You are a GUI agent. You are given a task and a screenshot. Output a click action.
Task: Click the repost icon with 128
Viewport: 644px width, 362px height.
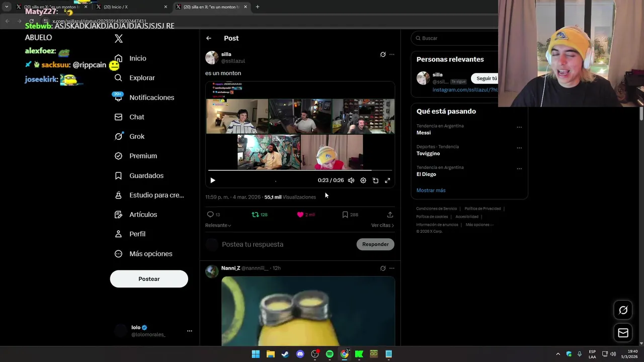(255, 215)
